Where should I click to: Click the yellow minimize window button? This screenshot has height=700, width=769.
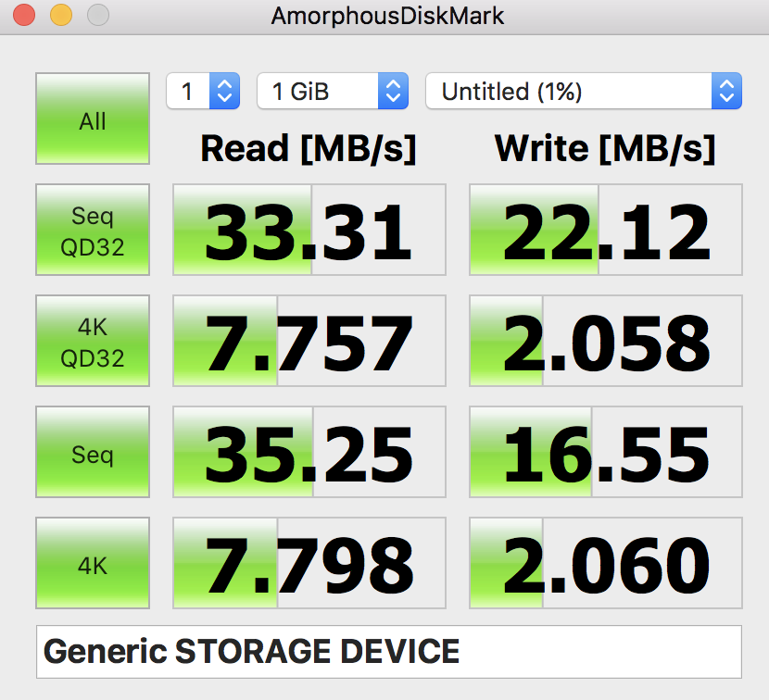pos(61,15)
